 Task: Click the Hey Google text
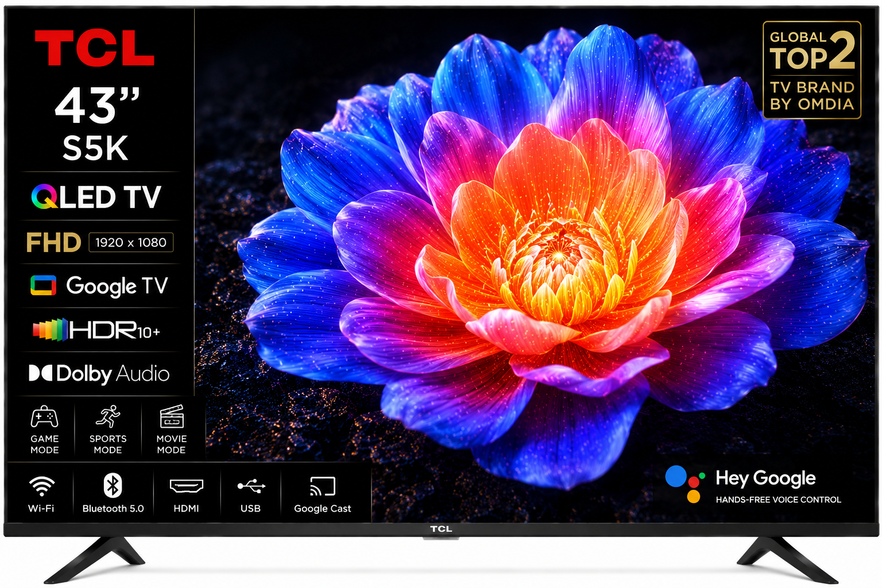tap(765, 478)
